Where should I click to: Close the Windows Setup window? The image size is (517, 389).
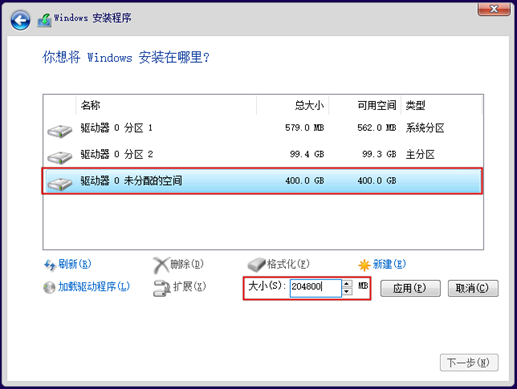pos(494,9)
